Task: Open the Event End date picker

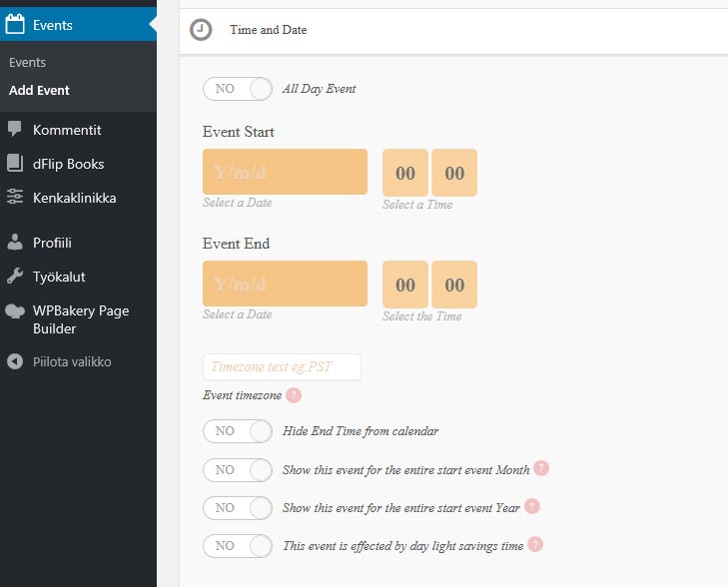Action: coord(285,285)
